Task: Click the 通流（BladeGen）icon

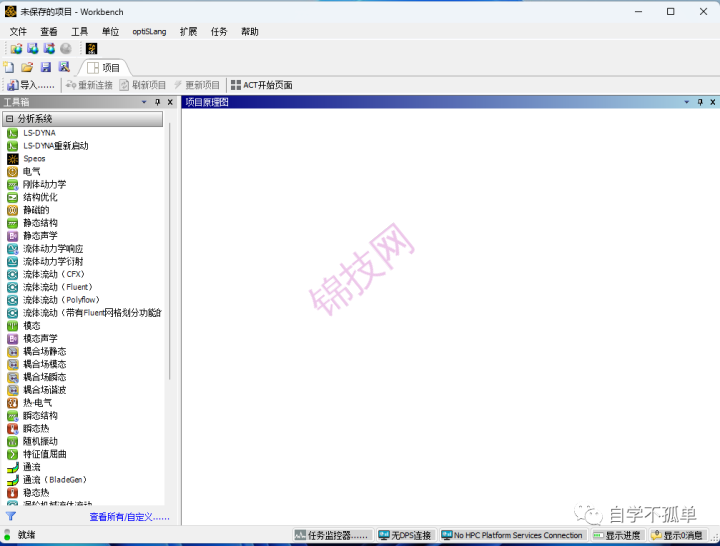Action: pyautogui.click(x=12, y=480)
